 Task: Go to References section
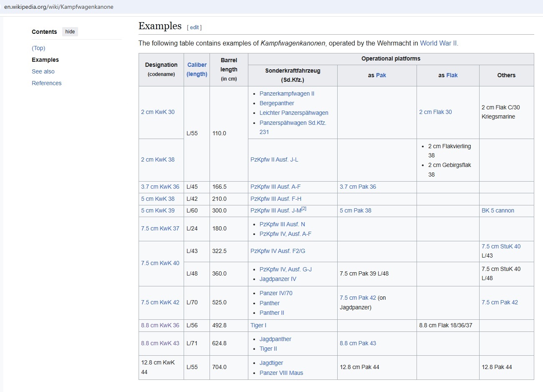(x=46, y=83)
